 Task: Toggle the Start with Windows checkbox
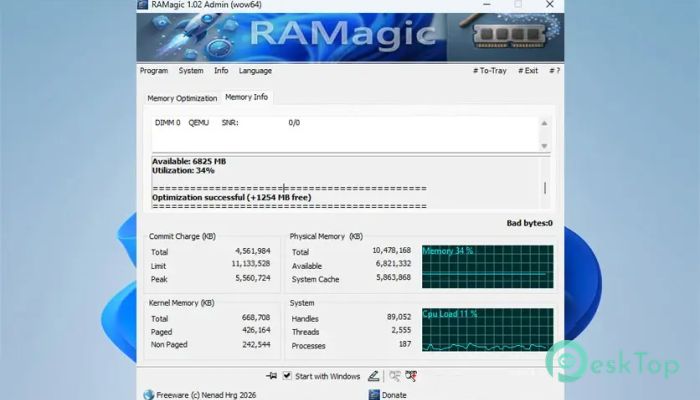pyautogui.click(x=287, y=376)
